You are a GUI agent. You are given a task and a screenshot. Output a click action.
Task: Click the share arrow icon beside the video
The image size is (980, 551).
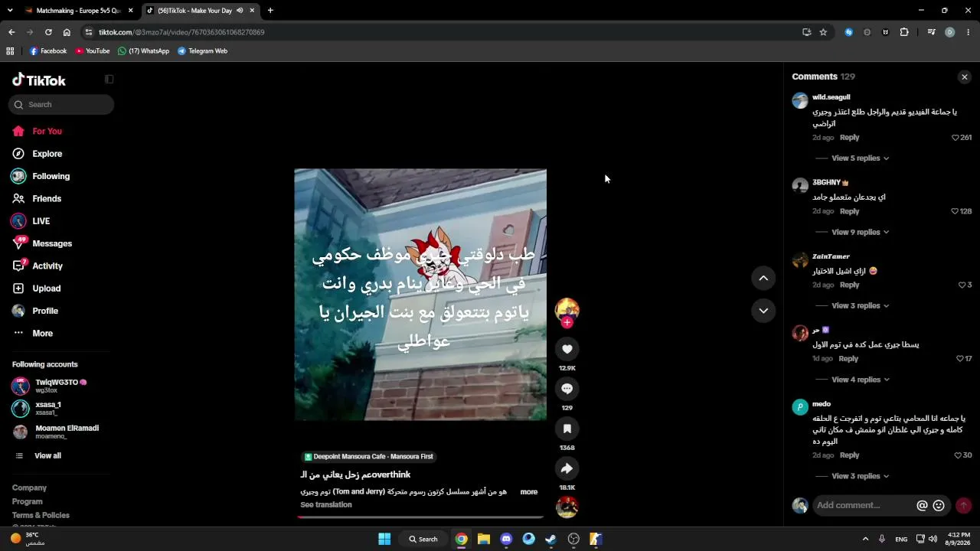[567, 468]
